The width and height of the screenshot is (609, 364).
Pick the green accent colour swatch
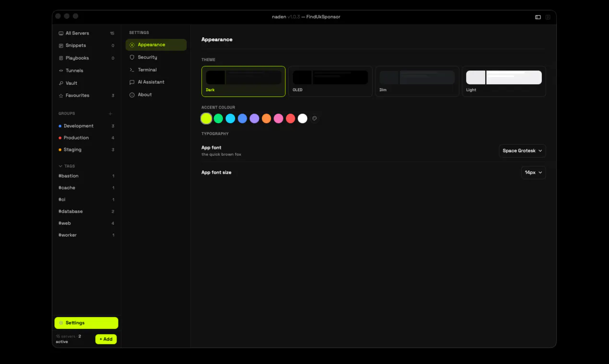218,118
